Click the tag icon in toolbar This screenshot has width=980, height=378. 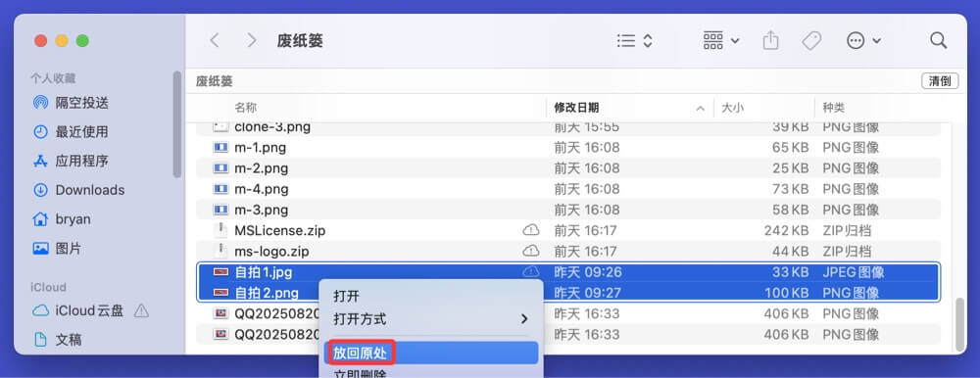coord(811,40)
